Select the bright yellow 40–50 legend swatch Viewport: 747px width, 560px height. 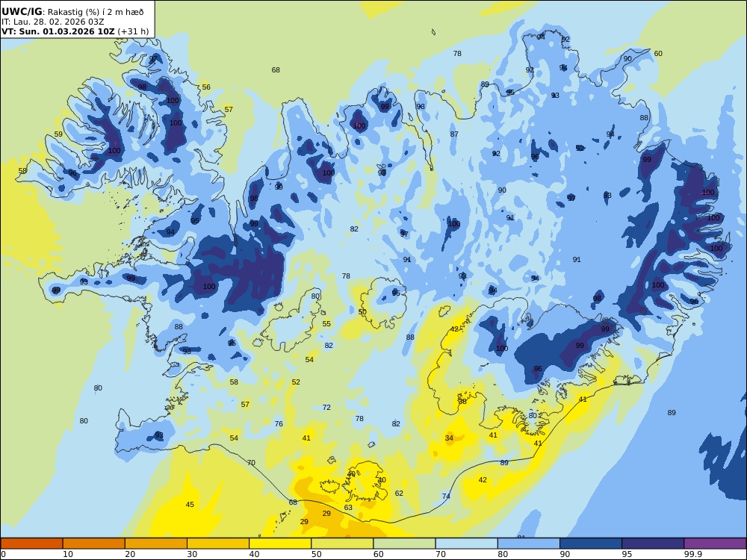pyautogui.click(x=280, y=544)
